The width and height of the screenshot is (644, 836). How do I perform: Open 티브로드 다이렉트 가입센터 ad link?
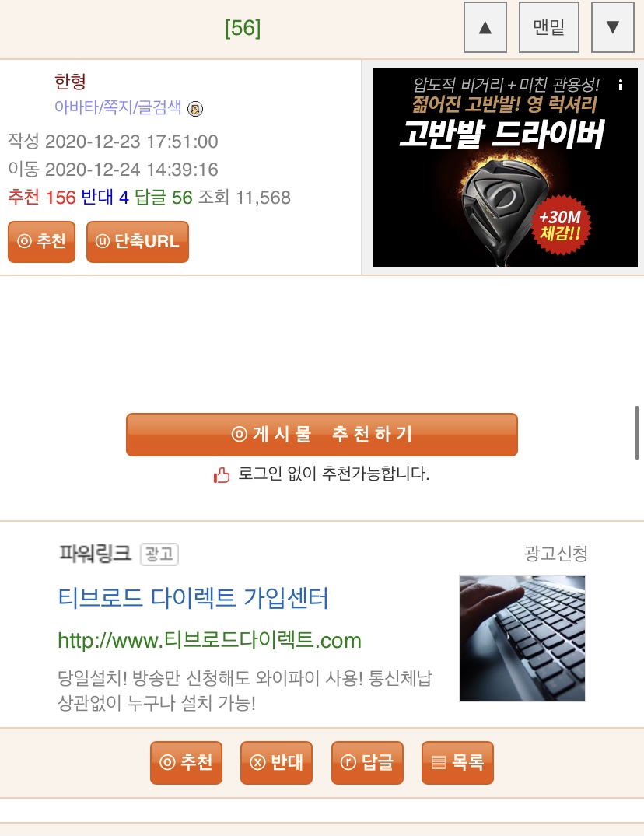pos(193,598)
